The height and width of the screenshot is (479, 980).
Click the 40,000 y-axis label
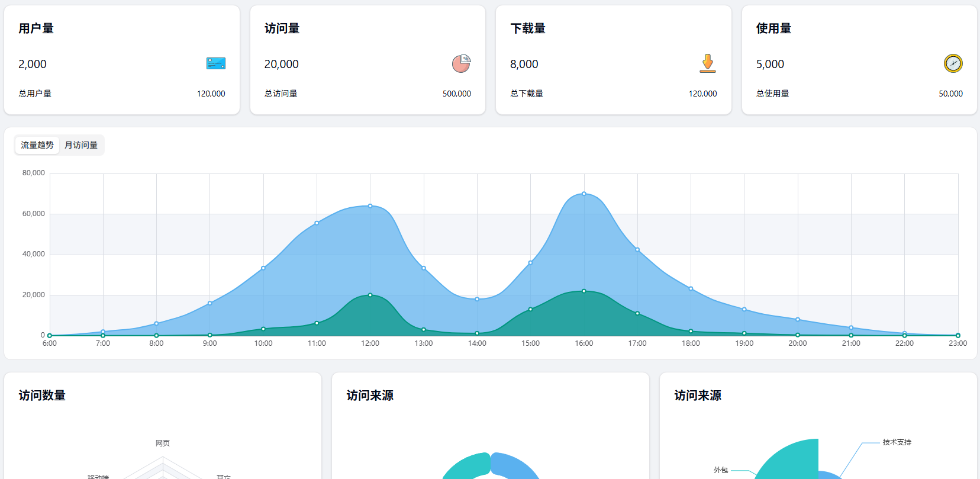point(34,254)
